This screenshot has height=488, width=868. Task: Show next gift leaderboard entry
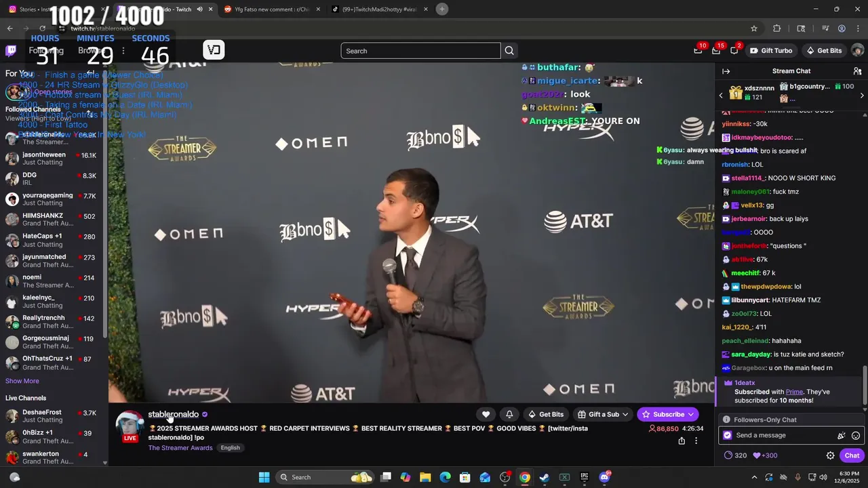tap(862, 96)
